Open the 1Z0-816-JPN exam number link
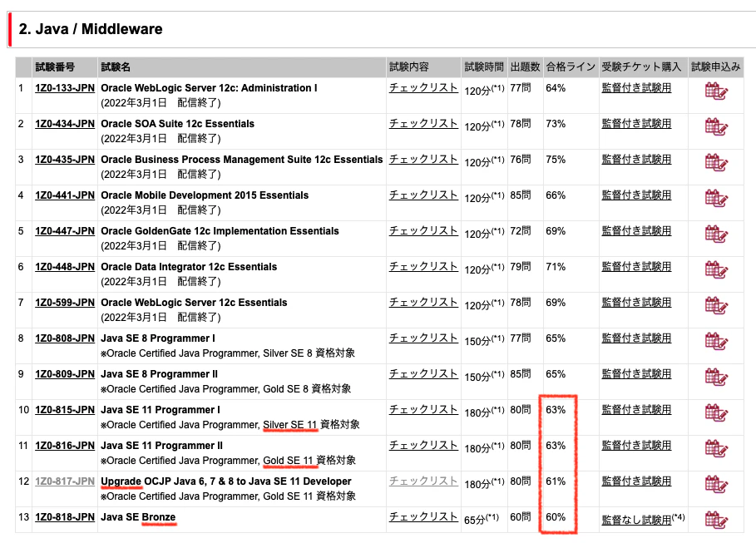The height and width of the screenshot is (543, 756). click(65, 445)
